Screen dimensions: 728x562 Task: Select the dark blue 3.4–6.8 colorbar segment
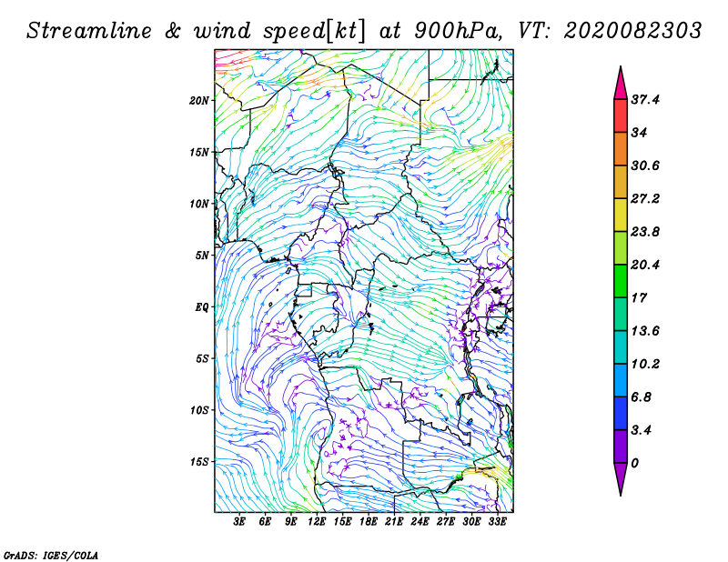click(621, 413)
